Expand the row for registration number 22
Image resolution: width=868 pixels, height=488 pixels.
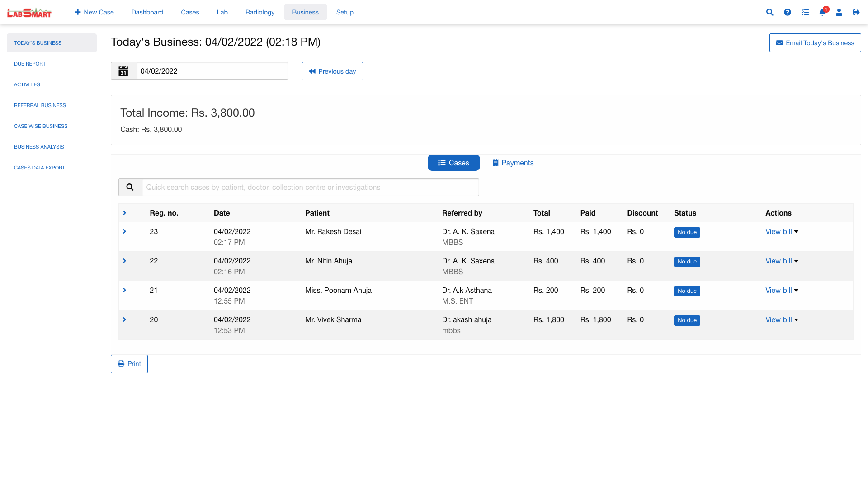point(124,261)
